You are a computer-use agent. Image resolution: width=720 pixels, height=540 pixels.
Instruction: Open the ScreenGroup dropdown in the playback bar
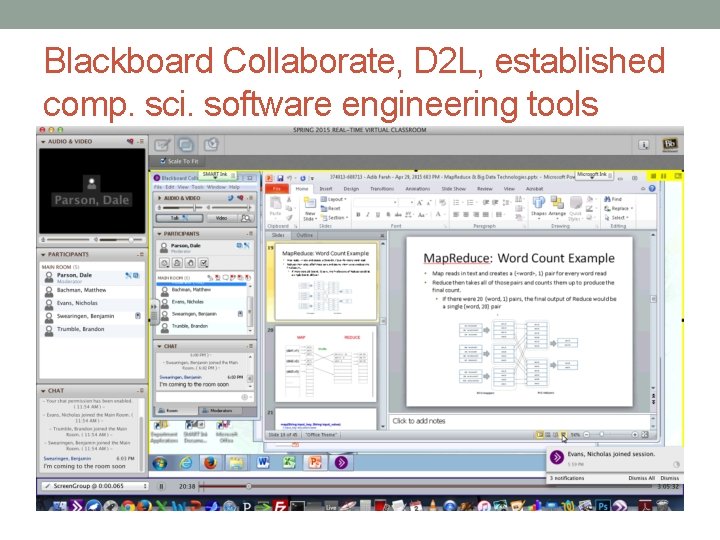click(x=95, y=486)
